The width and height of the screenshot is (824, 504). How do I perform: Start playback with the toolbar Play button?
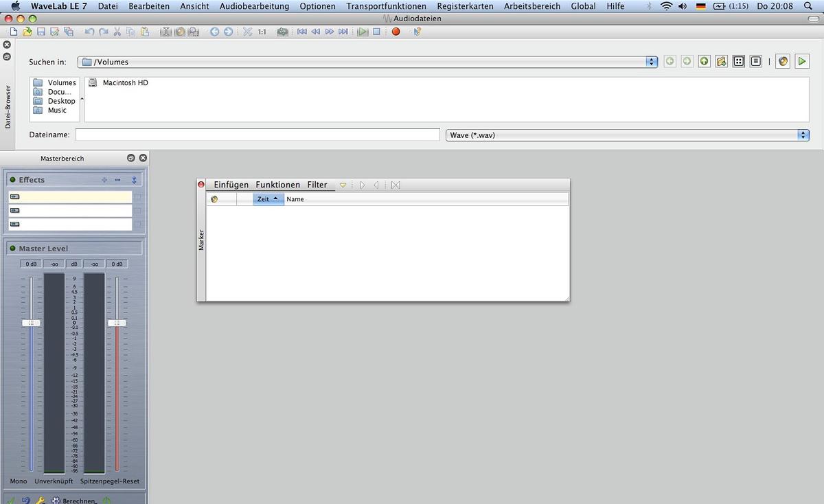pyautogui.click(x=362, y=32)
